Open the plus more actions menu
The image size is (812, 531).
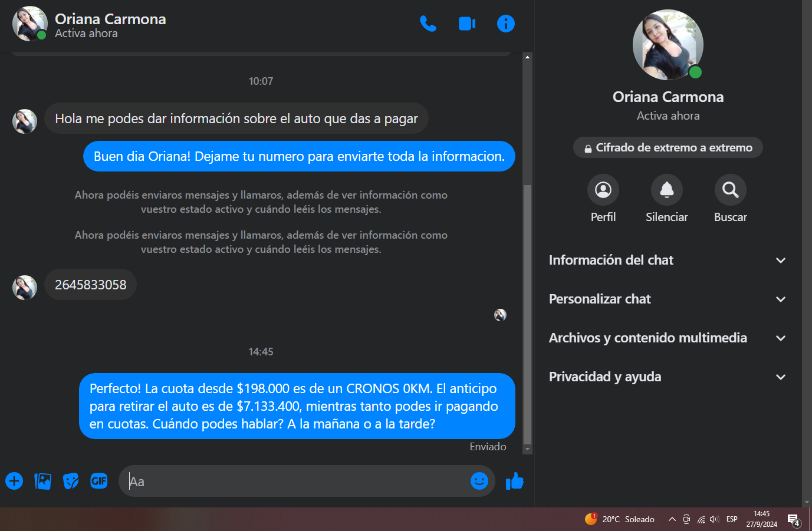14,481
